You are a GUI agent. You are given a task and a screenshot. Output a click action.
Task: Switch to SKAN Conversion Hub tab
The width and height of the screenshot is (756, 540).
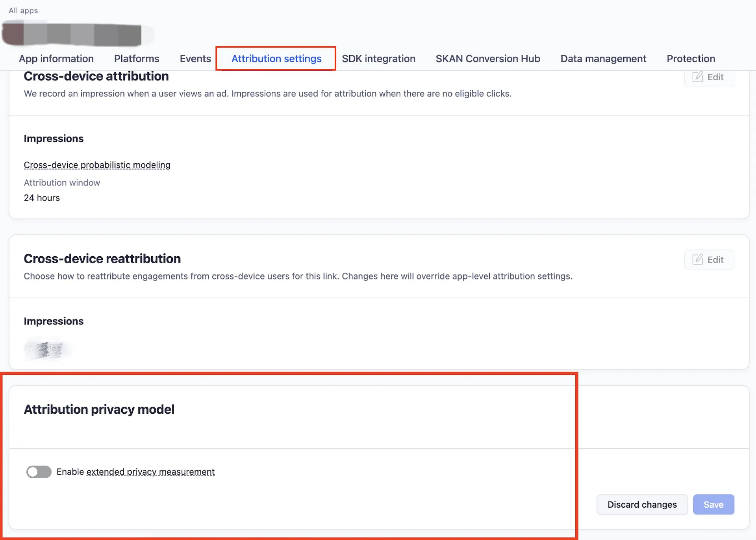click(488, 59)
